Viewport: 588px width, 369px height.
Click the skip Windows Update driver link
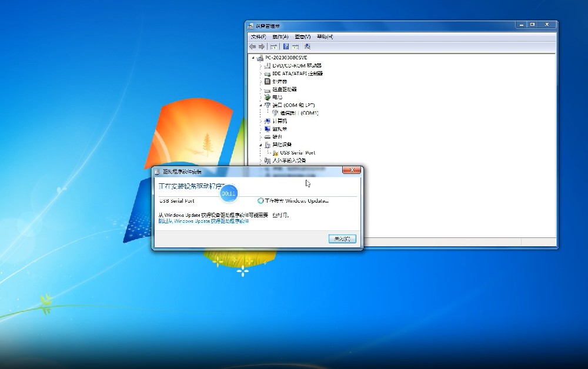point(203,221)
